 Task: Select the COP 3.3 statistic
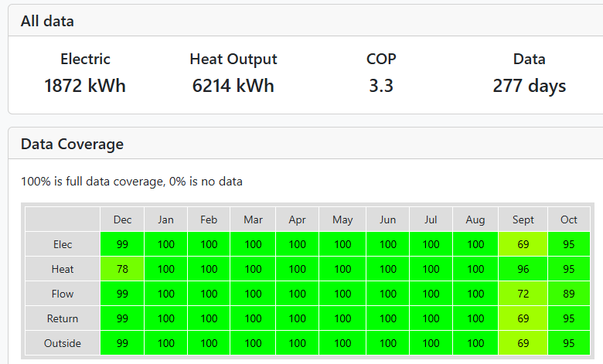[380, 86]
